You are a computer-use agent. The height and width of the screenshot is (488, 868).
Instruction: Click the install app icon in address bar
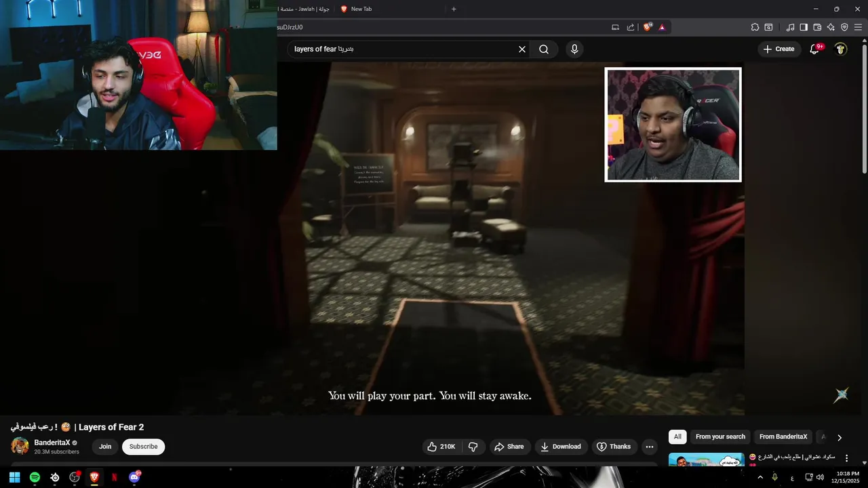(615, 27)
